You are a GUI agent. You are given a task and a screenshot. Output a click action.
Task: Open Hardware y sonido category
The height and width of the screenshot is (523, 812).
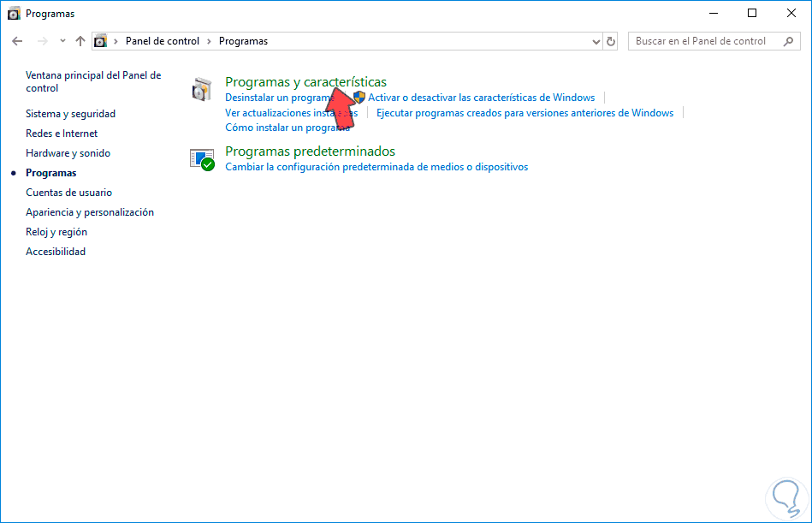pyautogui.click(x=68, y=152)
